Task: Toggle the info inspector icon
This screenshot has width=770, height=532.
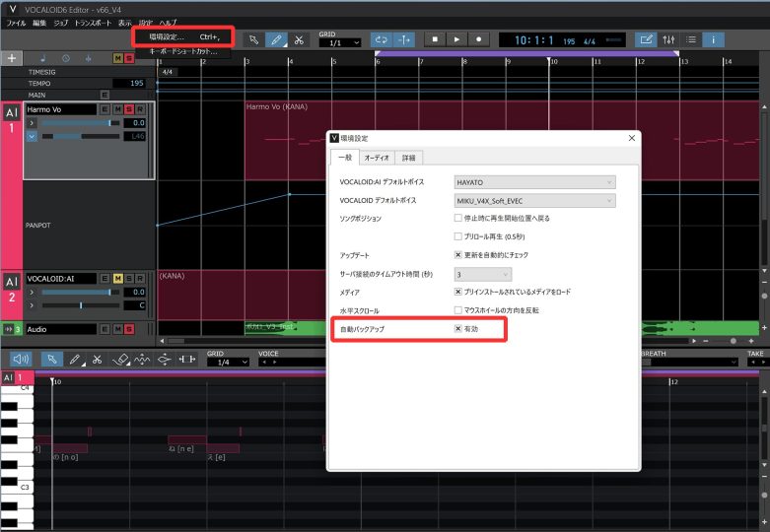Action: tap(714, 39)
